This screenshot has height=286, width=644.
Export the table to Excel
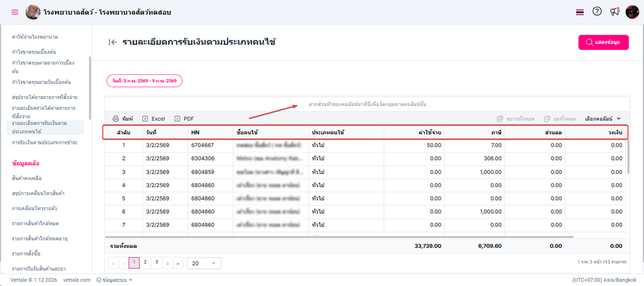pyautogui.click(x=153, y=118)
